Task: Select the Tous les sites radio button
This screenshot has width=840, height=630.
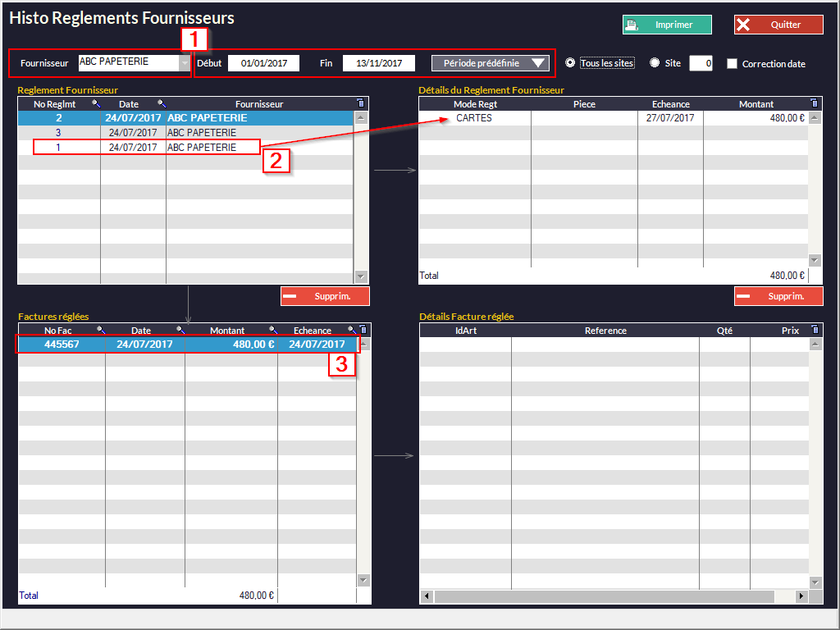Action: coord(570,63)
